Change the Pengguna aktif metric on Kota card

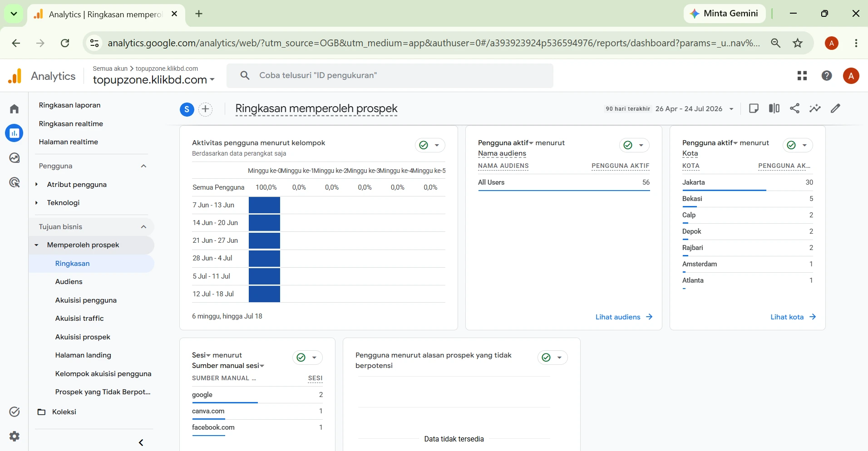pyautogui.click(x=710, y=143)
